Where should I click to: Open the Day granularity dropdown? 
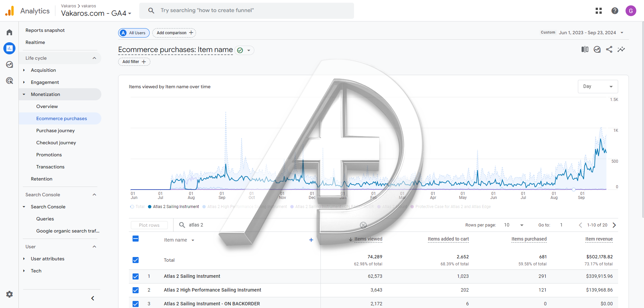pyautogui.click(x=598, y=87)
